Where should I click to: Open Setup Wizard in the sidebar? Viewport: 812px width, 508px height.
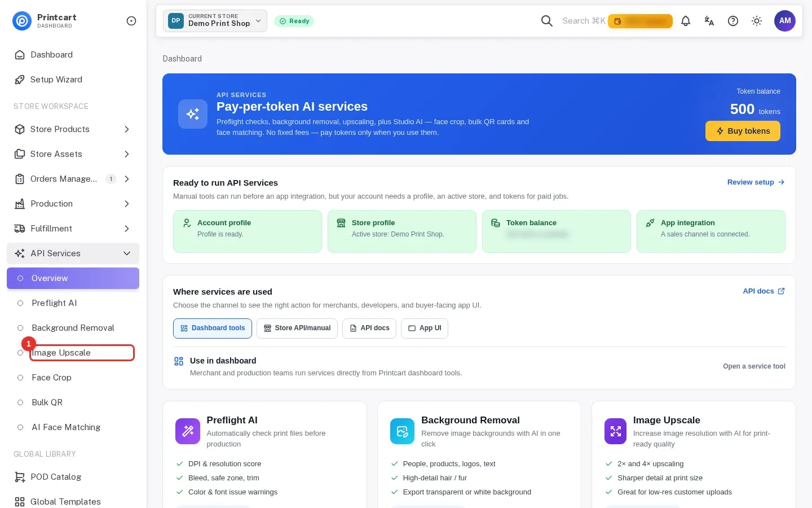click(73, 80)
